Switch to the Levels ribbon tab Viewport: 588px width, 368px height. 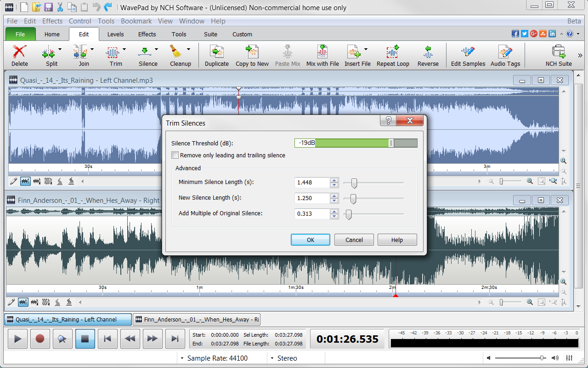[115, 34]
